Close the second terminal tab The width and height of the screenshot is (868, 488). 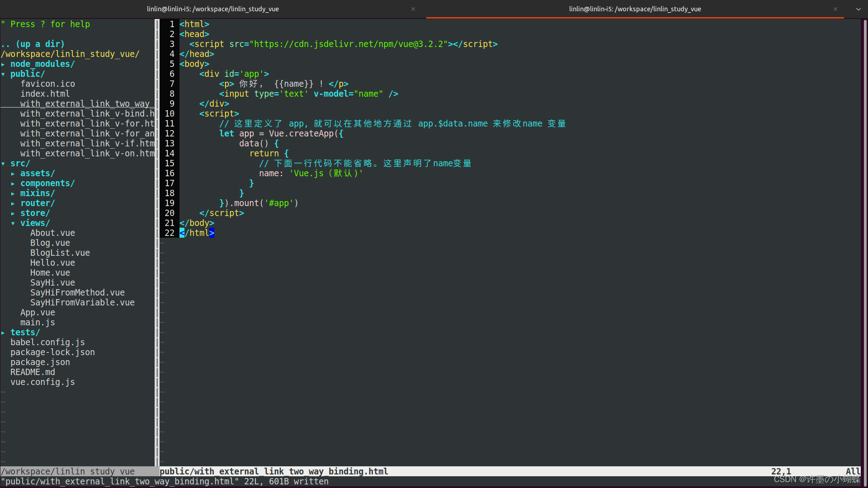[835, 9]
